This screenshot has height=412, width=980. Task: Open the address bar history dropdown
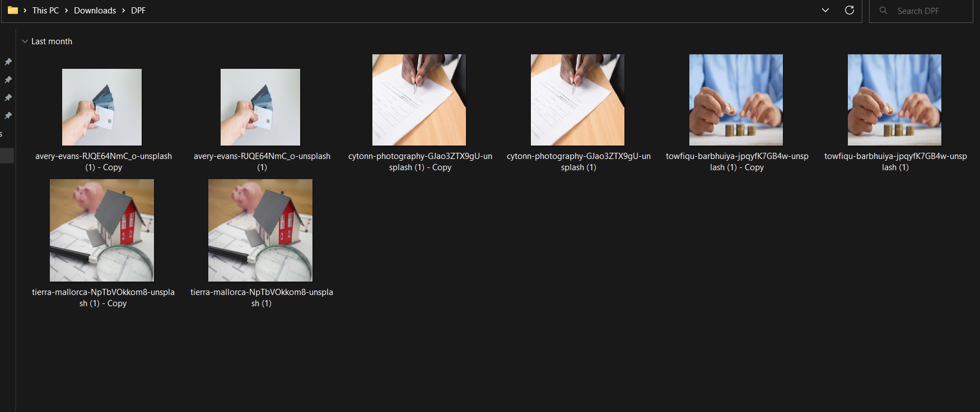[x=825, y=11]
